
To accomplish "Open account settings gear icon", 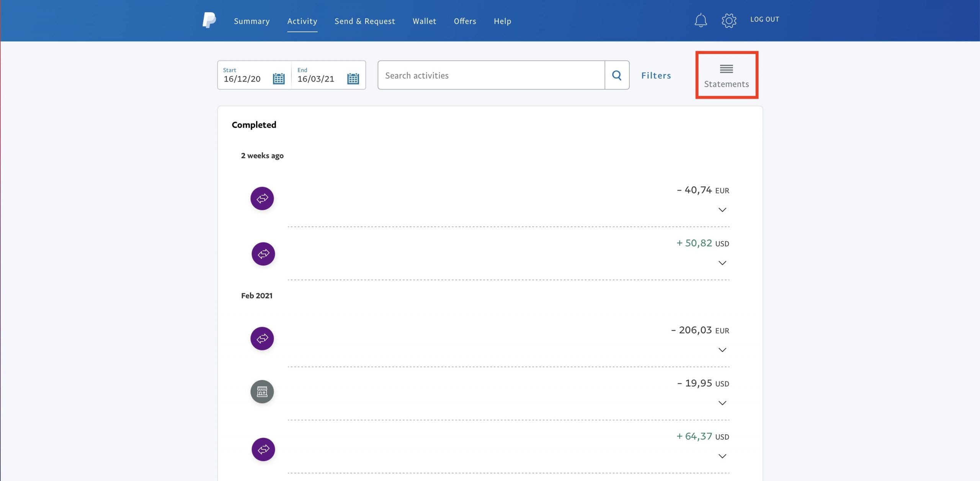I will [729, 20].
